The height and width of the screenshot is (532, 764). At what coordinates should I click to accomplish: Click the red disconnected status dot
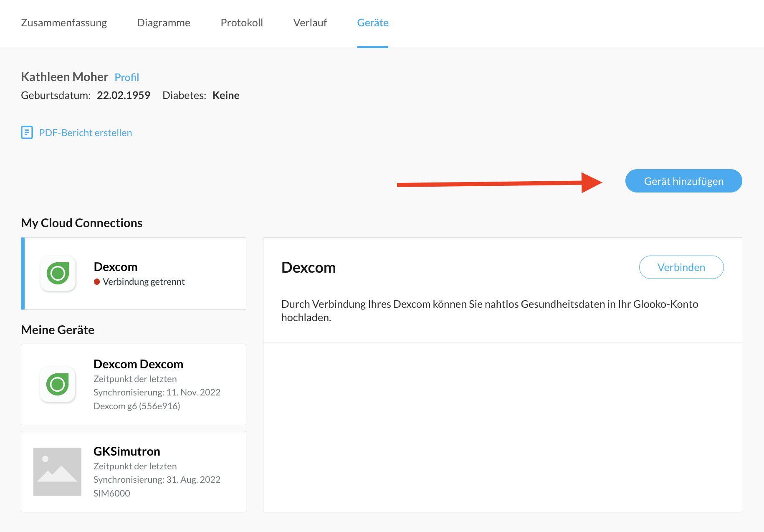coord(96,281)
